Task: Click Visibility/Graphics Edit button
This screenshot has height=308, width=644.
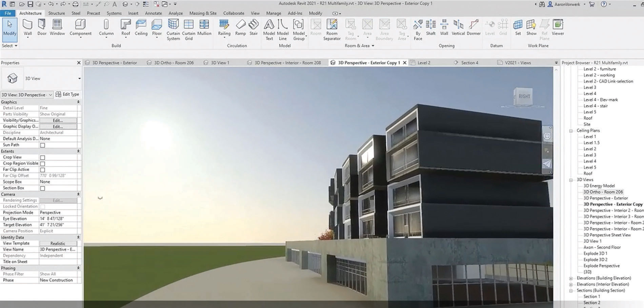Action: [x=58, y=120]
